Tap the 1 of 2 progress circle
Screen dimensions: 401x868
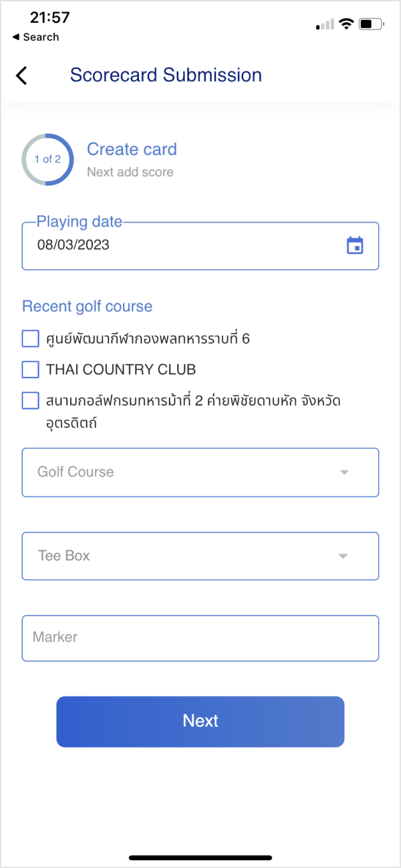point(48,159)
